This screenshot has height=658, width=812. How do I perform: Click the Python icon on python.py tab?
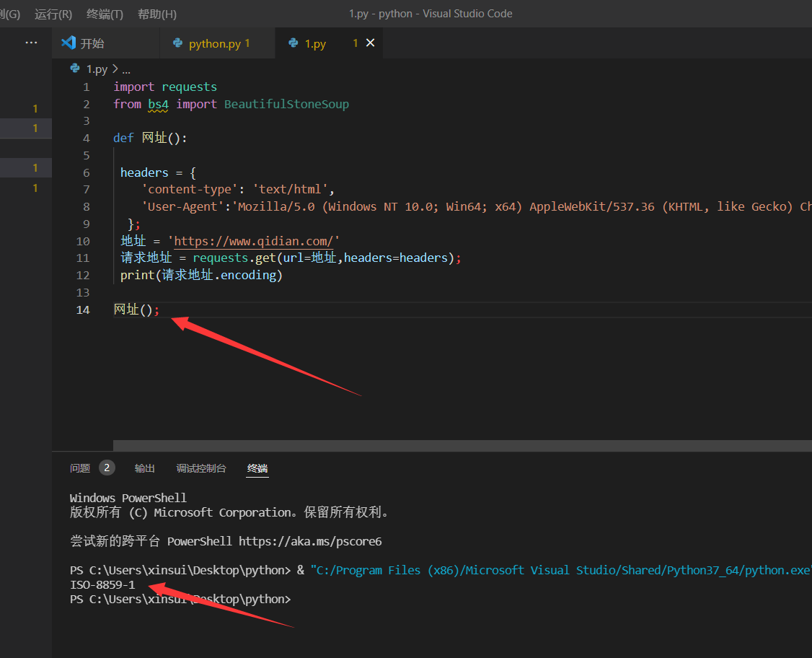178,44
